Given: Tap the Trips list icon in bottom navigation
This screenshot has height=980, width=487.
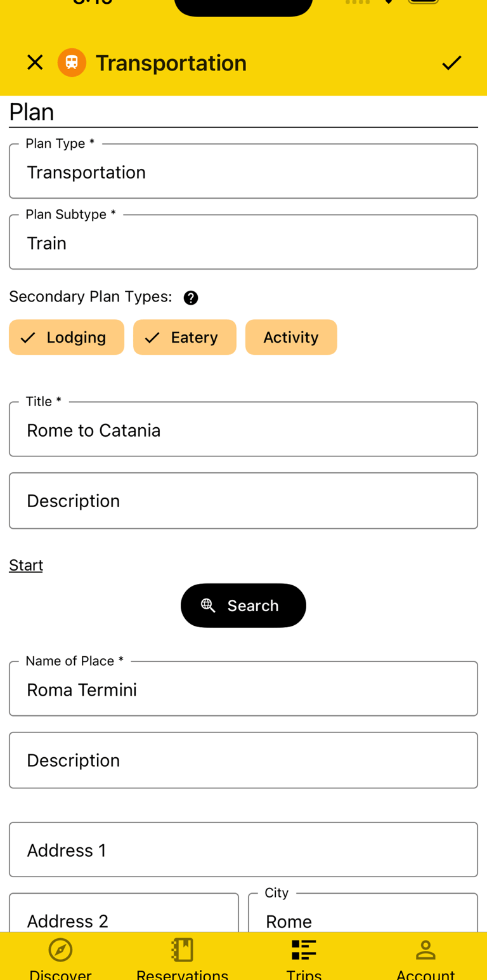Looking at the screenshot, I should [x=304, y=950].
